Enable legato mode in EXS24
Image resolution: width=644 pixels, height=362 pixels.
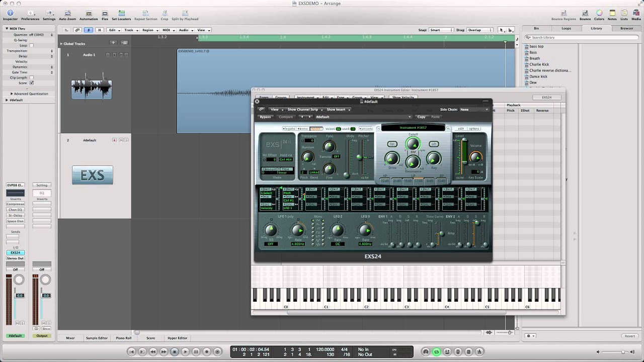click(289, 129)
